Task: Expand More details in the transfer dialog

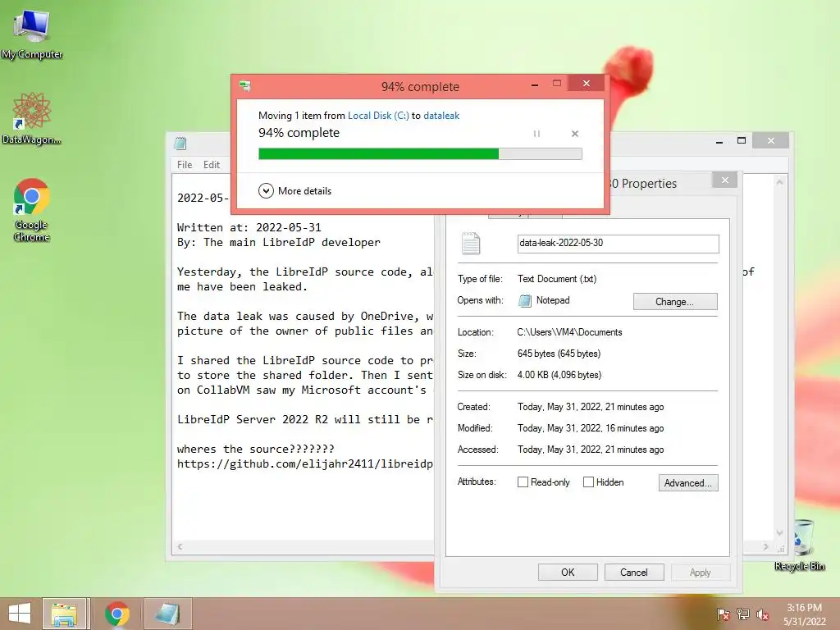Action: pos(294,190)
